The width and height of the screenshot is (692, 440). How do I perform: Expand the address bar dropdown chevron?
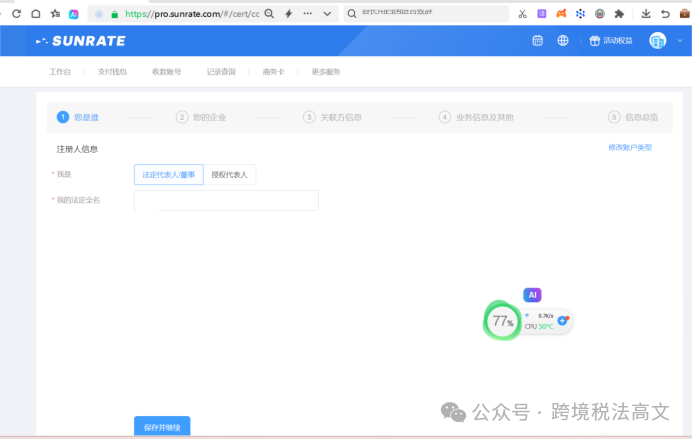[x=327, y=14]
